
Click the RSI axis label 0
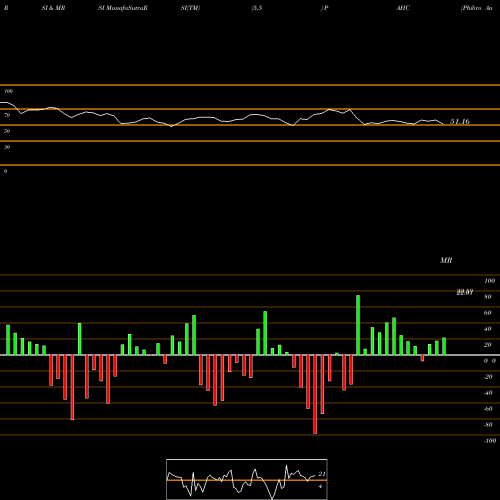[x=5, y=171]
